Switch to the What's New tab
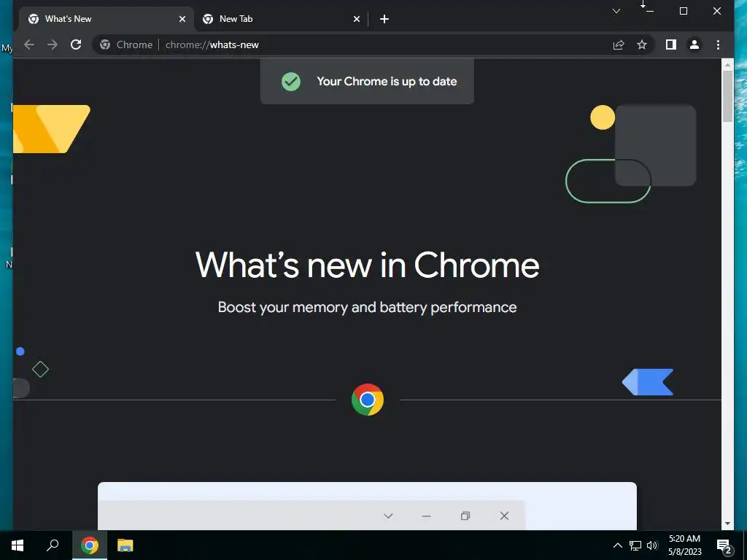 click(x=107, y=19)
